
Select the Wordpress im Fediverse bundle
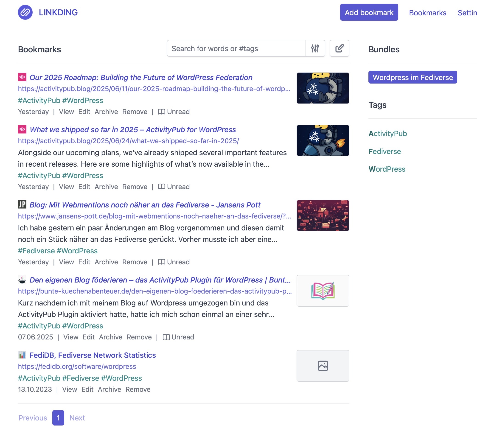[413, 77]
